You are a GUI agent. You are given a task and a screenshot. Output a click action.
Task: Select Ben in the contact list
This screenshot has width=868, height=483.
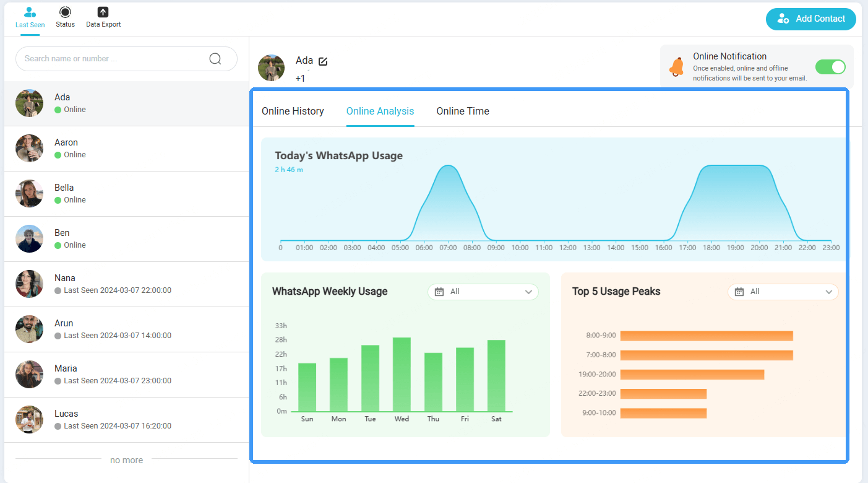126,239
